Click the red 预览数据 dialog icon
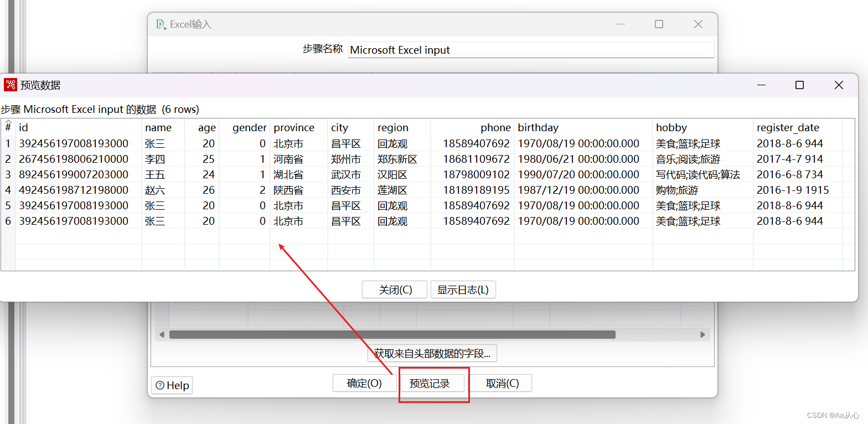The width and height of the screenshot is (868, 424). (x=11, y=85)
